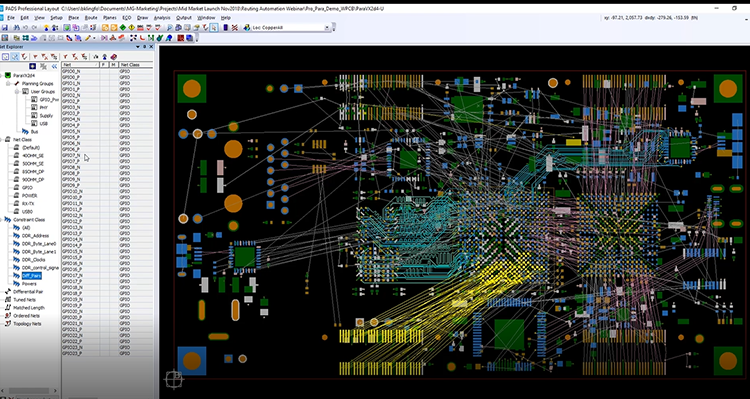Select the POWER net class
The height and width of the screenshot is (399, 750).
(x=29, y=195)
